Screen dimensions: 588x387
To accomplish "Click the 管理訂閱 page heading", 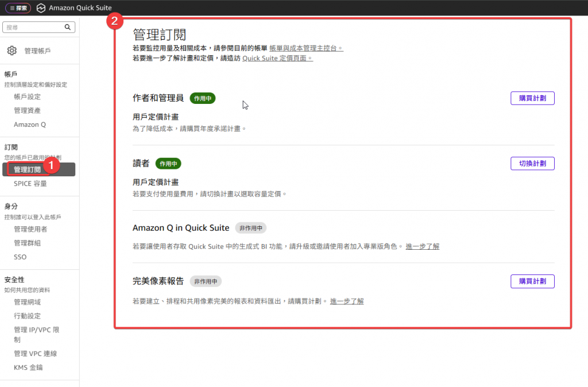I will (160, 34).
